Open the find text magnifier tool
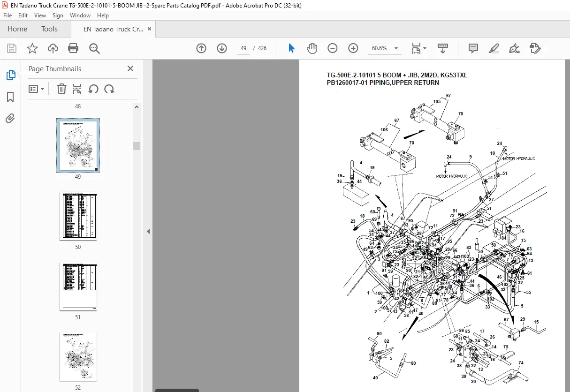The width and height of the screenshot is (570, 392). [94, 48]
